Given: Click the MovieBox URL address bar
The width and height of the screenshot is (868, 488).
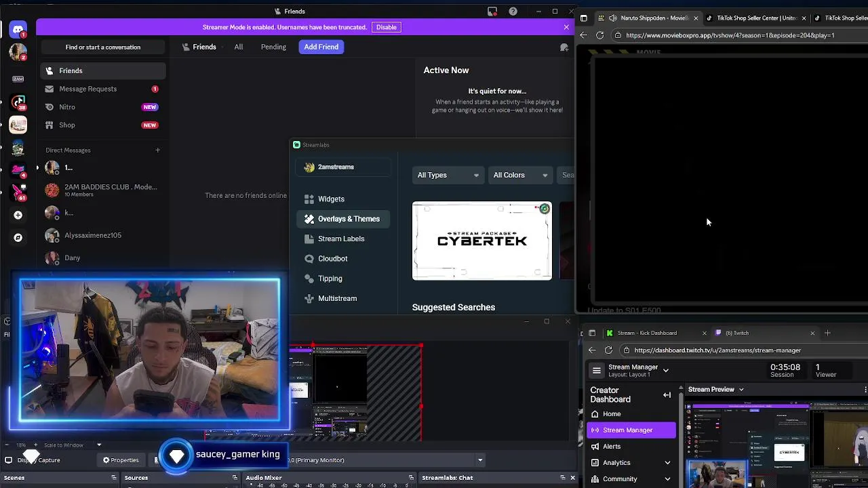Looking at the screenshot, I should tap(739, 35).
